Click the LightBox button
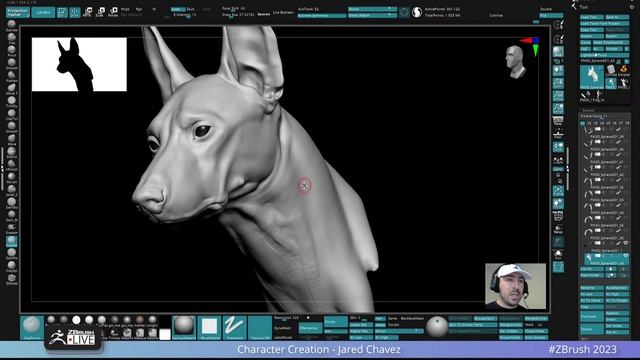The image size is (640, 360). click(x=43, y=12)
